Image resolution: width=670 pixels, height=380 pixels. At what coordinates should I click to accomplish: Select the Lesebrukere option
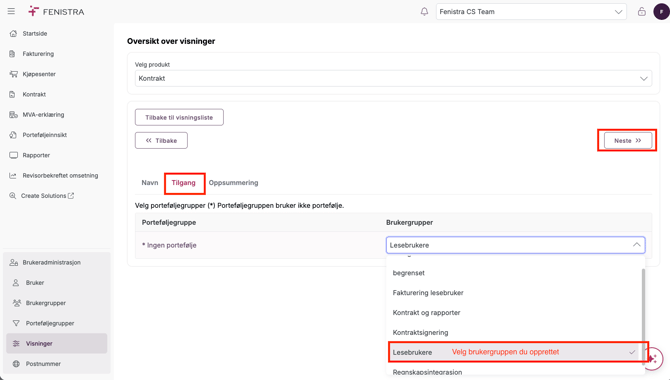pyautogui.click(x=514, y=352)
